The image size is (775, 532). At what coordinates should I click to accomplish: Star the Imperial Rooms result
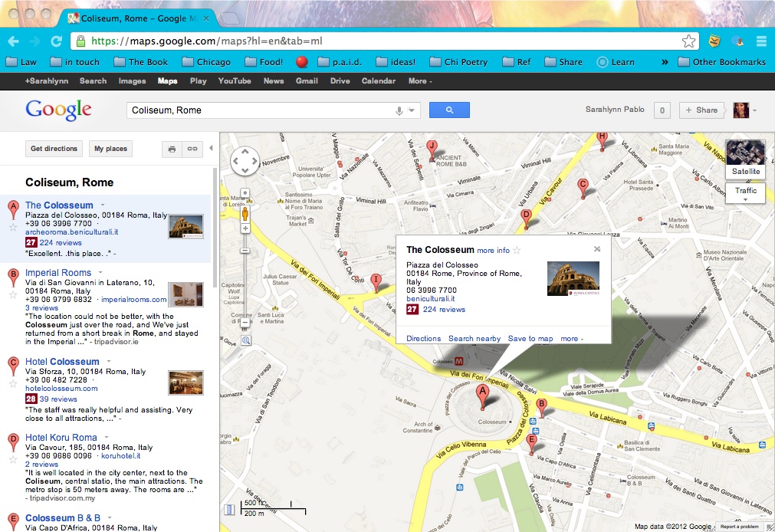13,294
